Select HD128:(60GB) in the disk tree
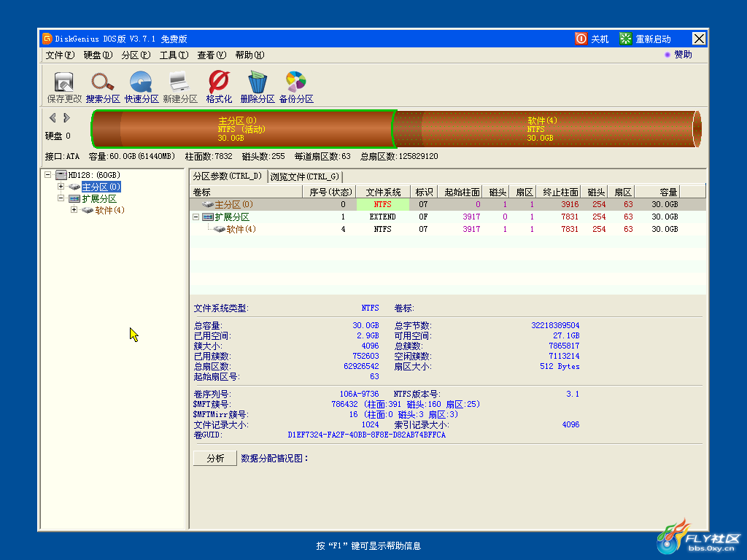 click(x=94, y=175)
